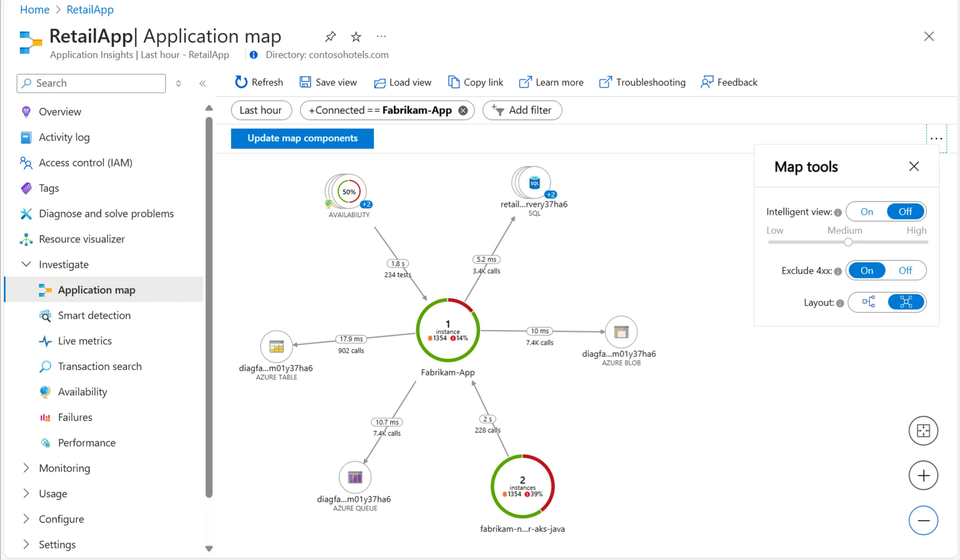This screenshot has width=960, height=560.
Task: Mark RetailApp as favorite with star
Action: (x=356, y=36)
